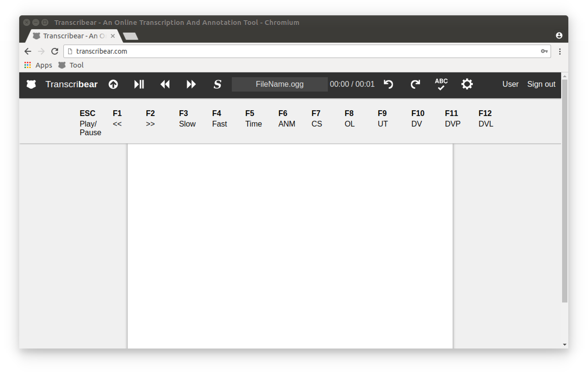Open the file upload icon
This screenshot has width=588, height=372.
pyautogui.click(x=113, y=84)
